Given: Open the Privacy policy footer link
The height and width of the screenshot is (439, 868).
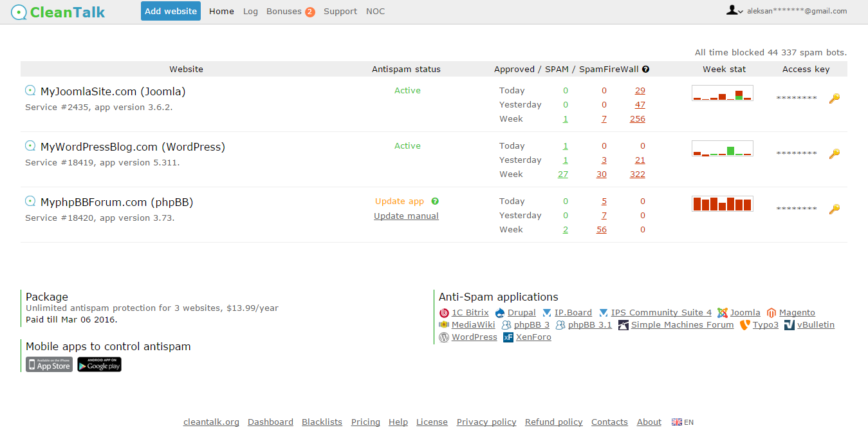Looking at the screenshot, I should (x=486, y=422).
